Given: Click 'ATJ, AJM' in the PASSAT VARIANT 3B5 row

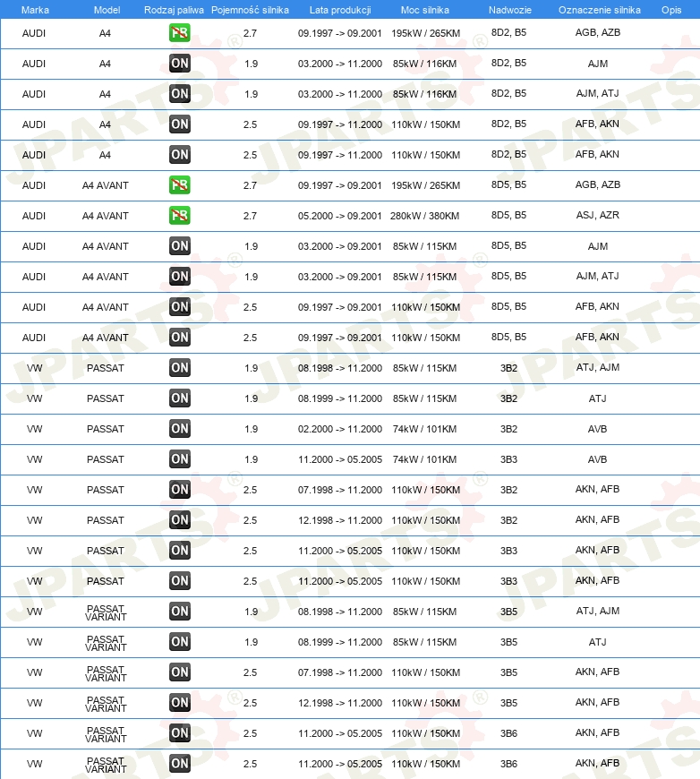Looking at the screenshot, I should (x=598, y=611).
